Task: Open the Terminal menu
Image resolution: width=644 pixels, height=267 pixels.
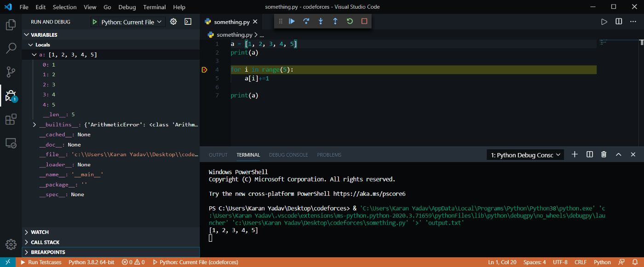Action: coord(154,7)
